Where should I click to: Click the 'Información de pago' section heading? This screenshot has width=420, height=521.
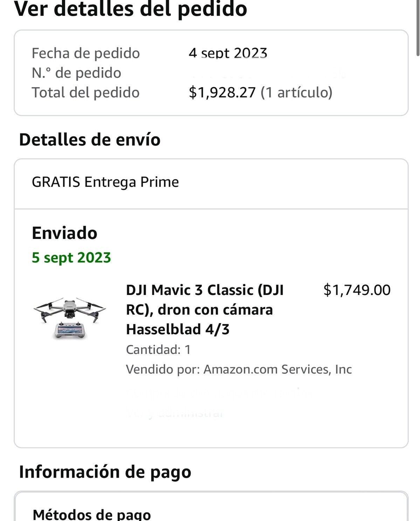coord(105,472)
